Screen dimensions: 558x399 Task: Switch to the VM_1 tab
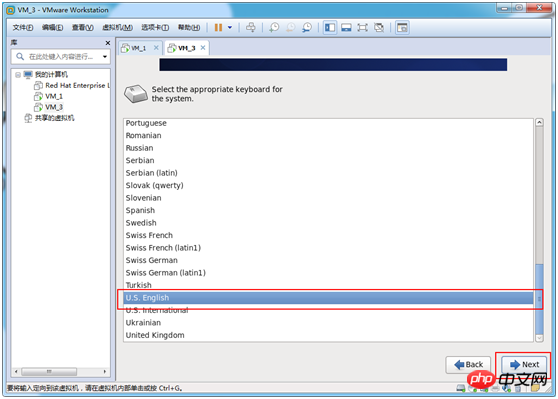pyautogui.click(x=139, y=48)
